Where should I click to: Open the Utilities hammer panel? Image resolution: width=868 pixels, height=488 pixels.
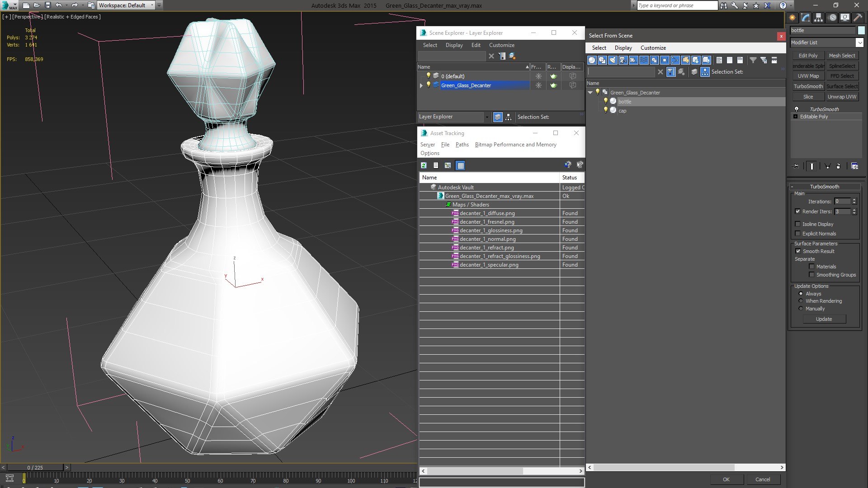(x=858, y=18)
